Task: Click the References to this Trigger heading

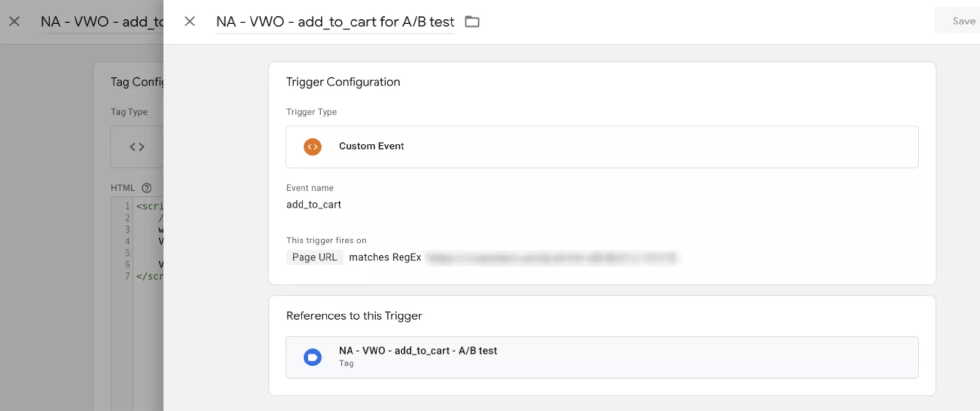Action: point(354,316)
